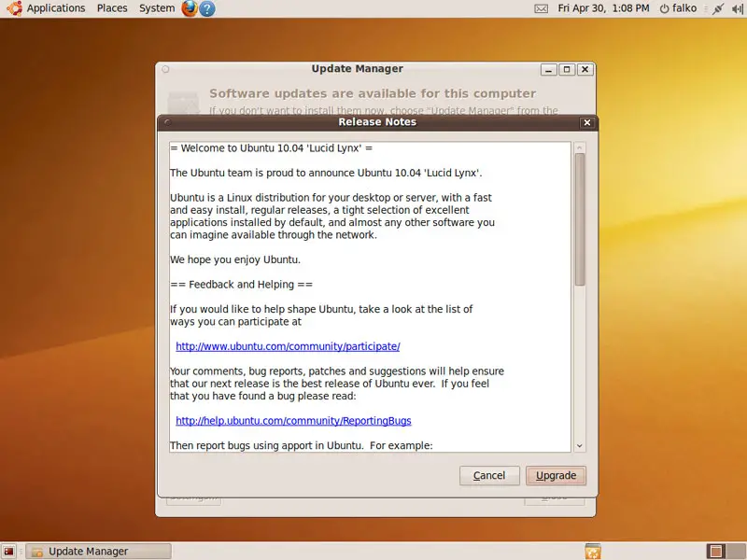747x560 pixels.
Task: Click the window menu dot in Release Notes titlebar
Action: [167, 122]
